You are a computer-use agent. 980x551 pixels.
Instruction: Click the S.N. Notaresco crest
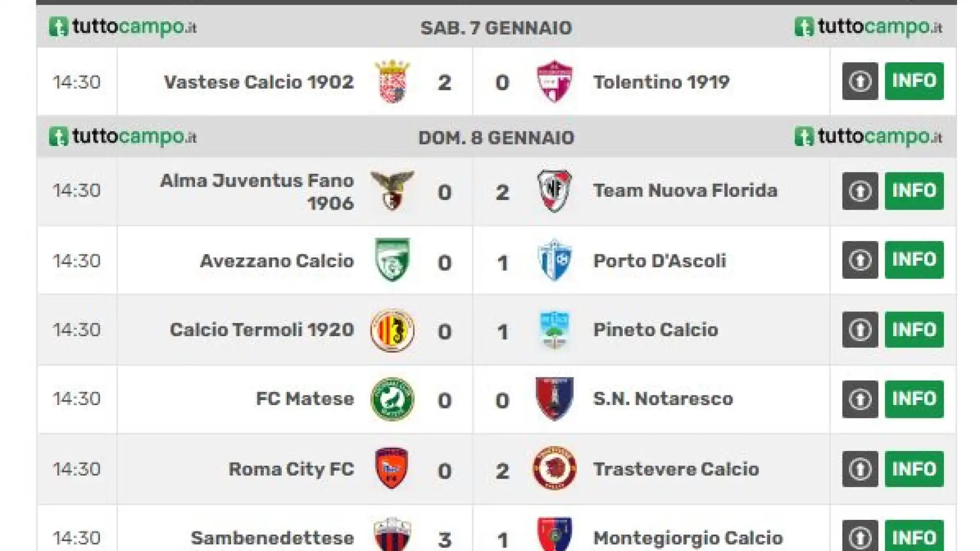(x=555, y=399)
